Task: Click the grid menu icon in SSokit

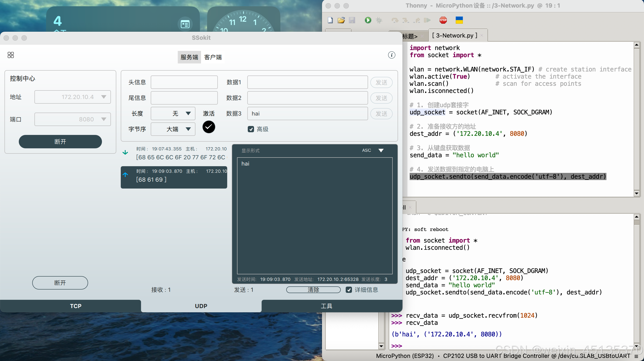Action: click(x=11, y=55)
